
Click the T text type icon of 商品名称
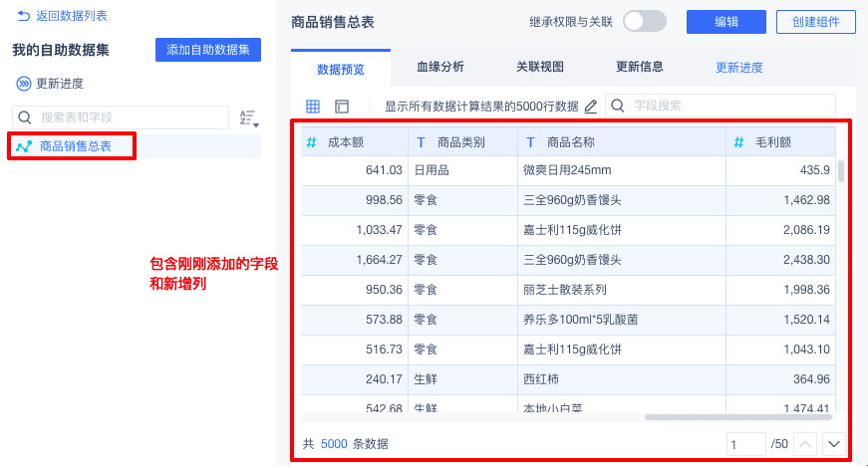(x=530, y=142)
